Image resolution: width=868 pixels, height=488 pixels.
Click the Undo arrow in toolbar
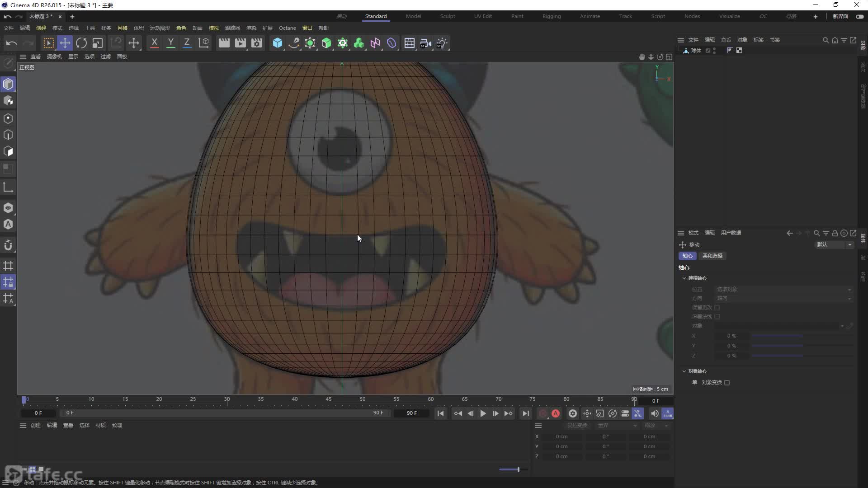click(12, 43)
